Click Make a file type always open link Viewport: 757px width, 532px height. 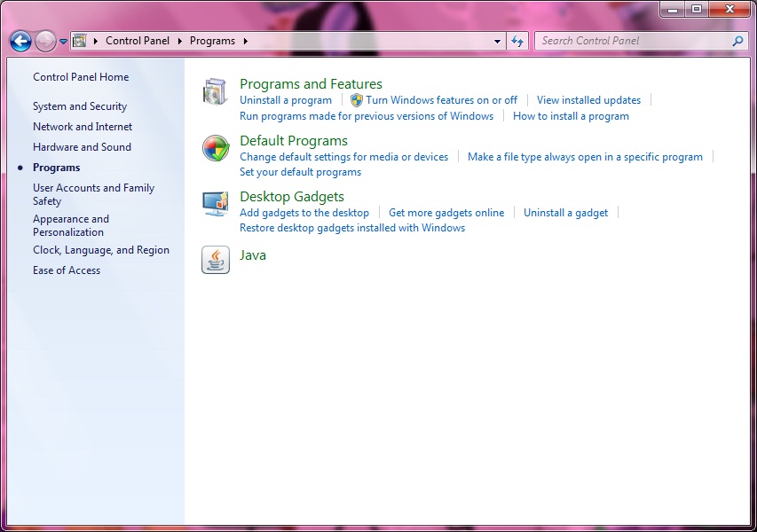pyautogui.click(x=585, y=157)
